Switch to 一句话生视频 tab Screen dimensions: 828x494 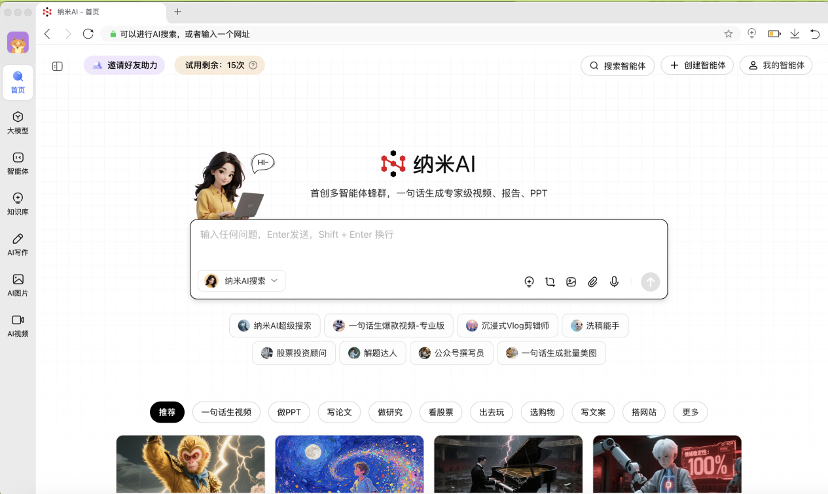[x=227, y=412]
